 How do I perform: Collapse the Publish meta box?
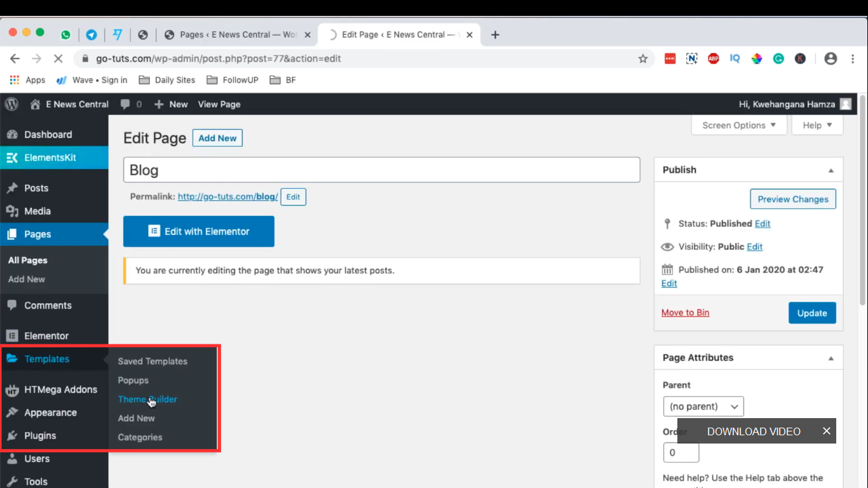click(831, 170)
